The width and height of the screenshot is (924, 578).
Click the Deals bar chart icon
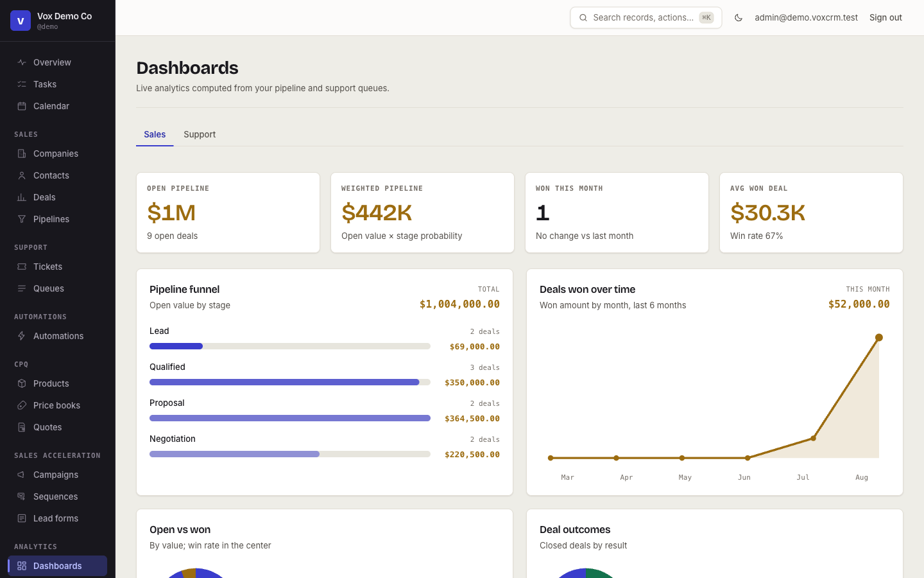tap(22, 197)
